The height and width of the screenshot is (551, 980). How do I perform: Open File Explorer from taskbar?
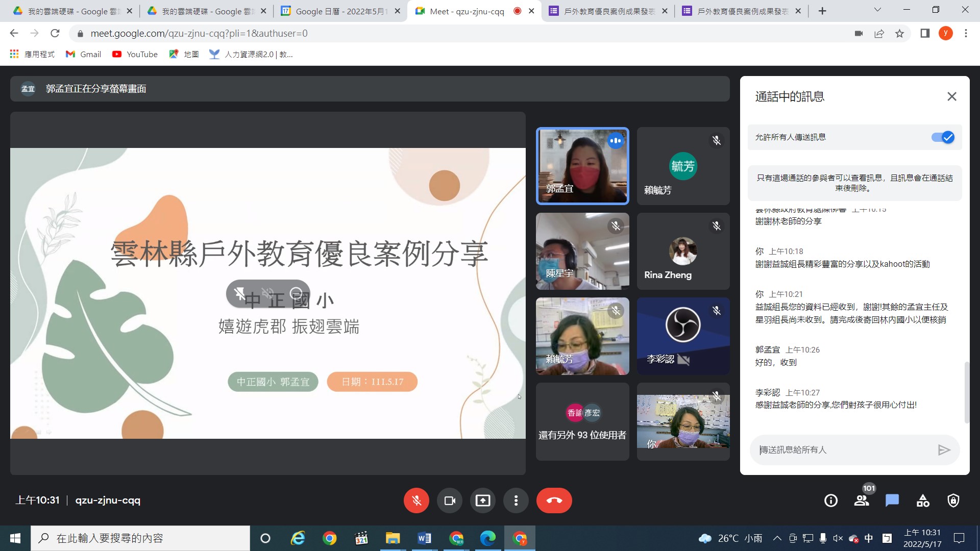pyautogui.click(x=393, y=538)
